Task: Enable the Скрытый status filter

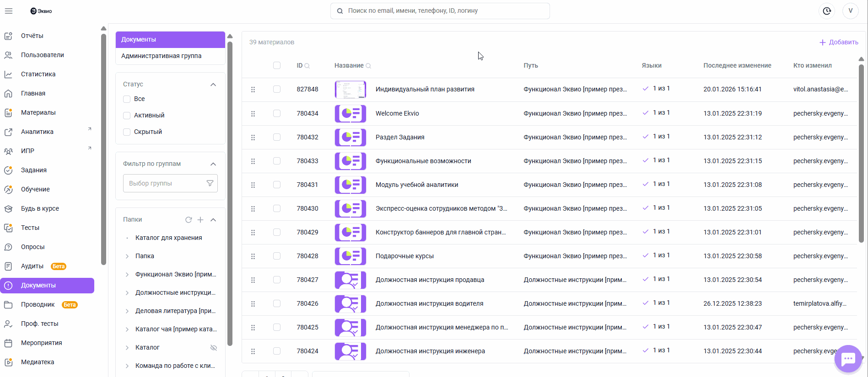Action: pyautogui.click(x=127, y=132)
